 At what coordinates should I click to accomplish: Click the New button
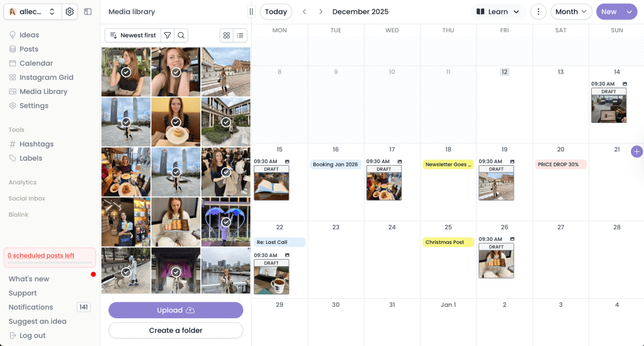tap(609, 11)
